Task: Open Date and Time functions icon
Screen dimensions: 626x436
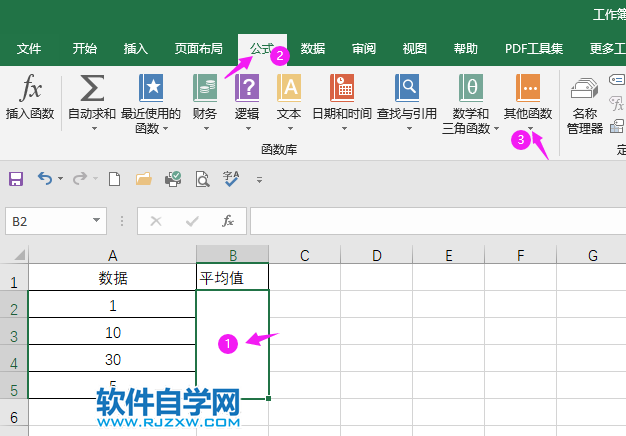Action: click(342, 88)
